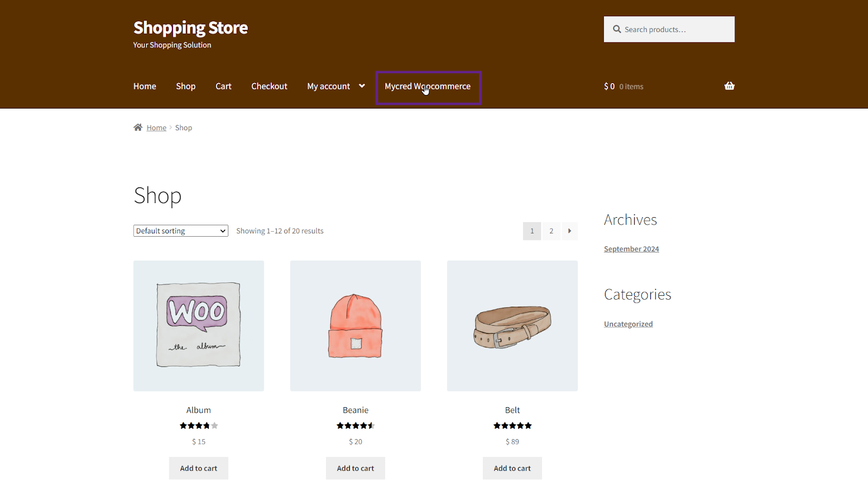Click the Album star rating

199,426
